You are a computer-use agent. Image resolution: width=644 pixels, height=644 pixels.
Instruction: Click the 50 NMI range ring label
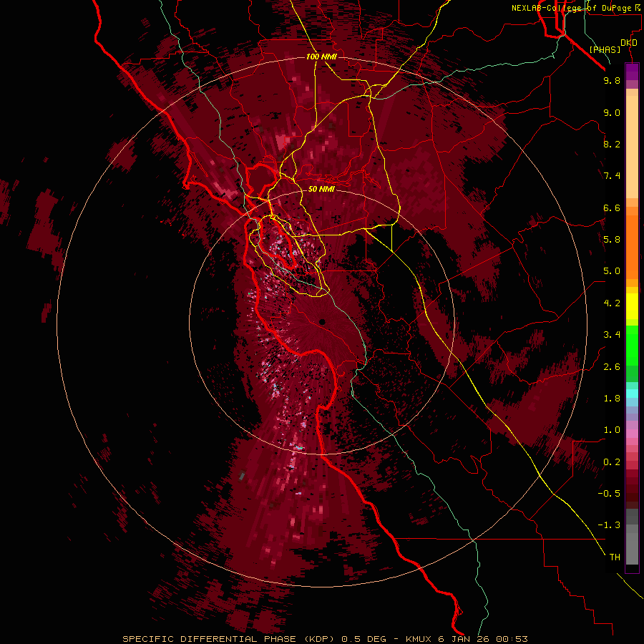click(x=321, y=190)
